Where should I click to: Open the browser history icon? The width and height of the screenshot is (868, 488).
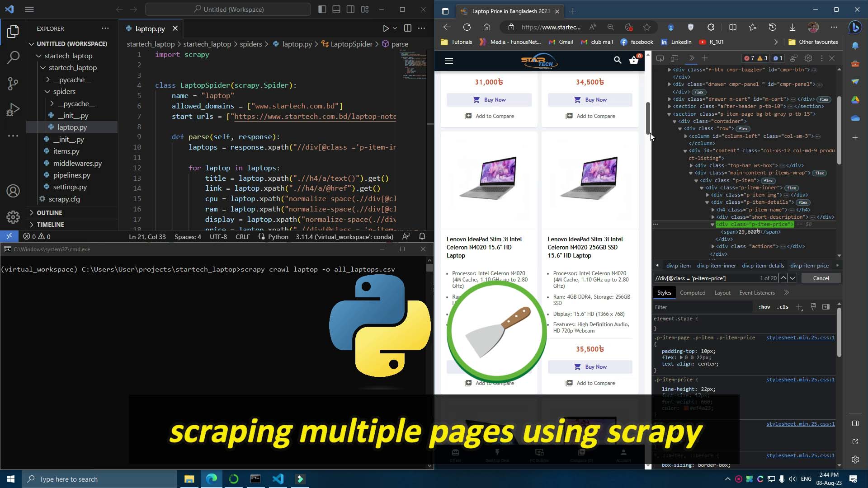[773, 27]
